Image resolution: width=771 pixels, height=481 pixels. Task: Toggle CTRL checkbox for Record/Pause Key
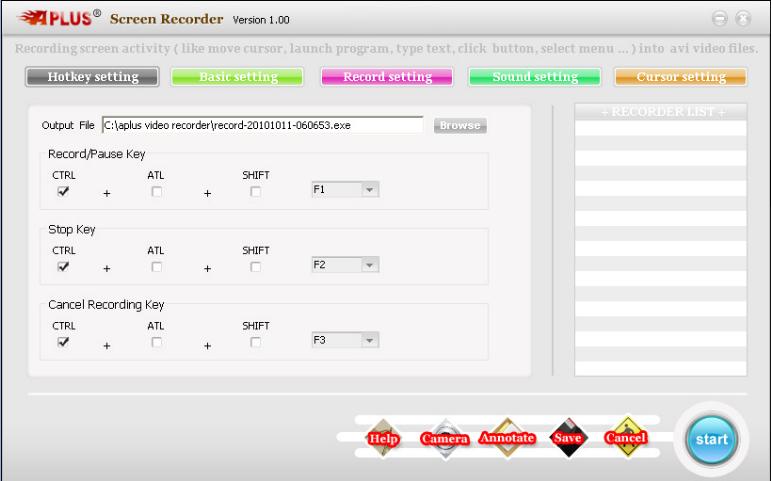click(x=63, y=191)
